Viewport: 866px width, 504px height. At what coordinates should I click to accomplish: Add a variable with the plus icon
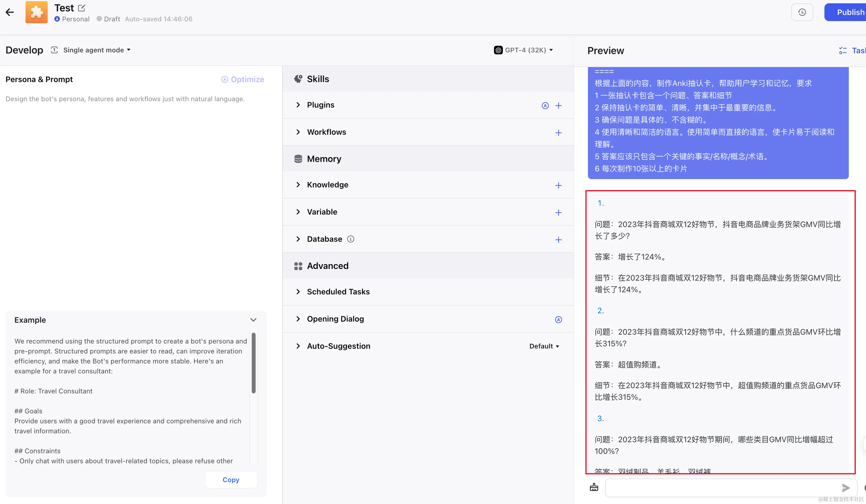coord(558,213)
